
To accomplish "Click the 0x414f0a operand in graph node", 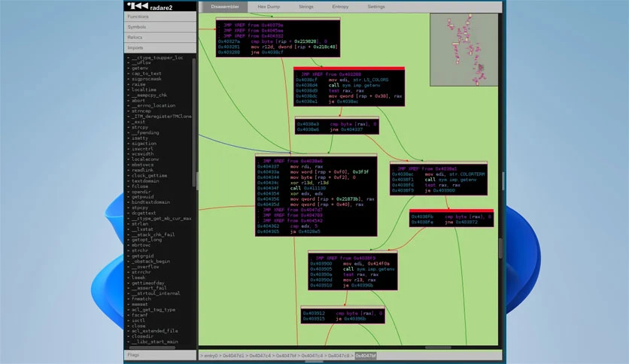I will pos(377,264).
